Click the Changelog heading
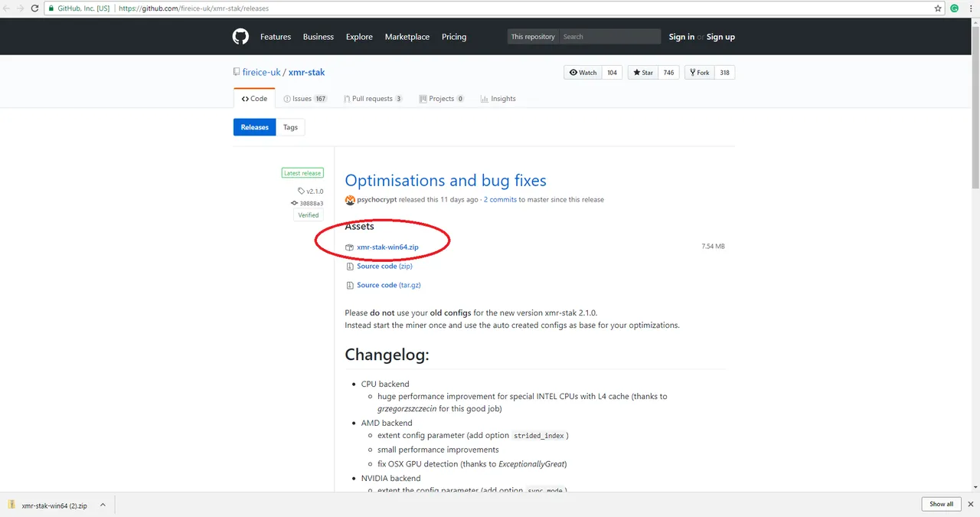This screenshot has width=980, height=517. (x=387, y=355)
